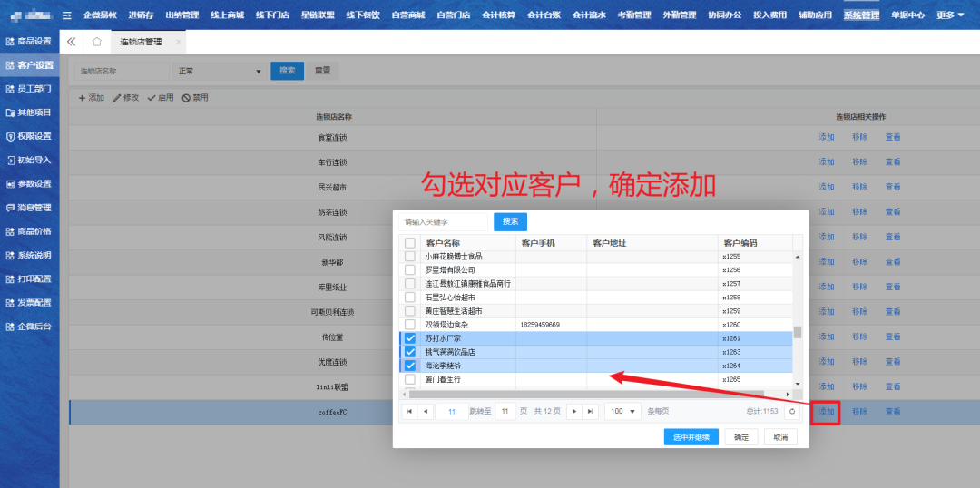
Task: Jump to the last page in the dialog pager
Action: (x=591, y=411)
